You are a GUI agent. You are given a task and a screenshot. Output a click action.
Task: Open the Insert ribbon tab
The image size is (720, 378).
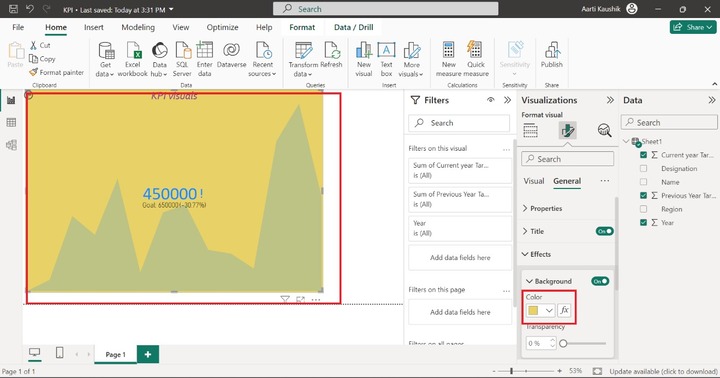click(94, 27)
